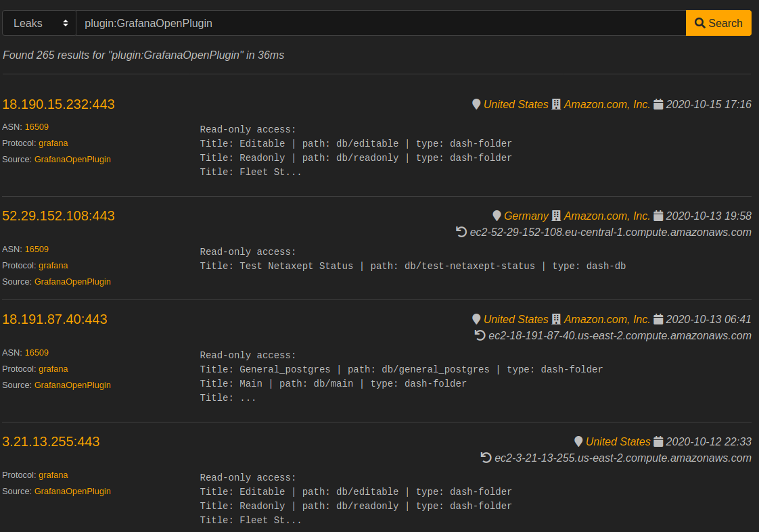Open host 3.21.13.255:443 result
Screen dimensions: 759x532
click(x=51, y=442)
